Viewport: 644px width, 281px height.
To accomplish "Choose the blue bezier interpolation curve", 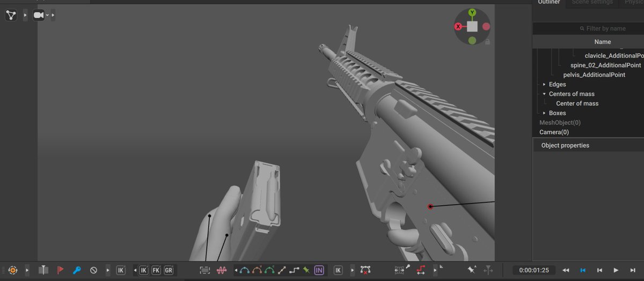I will pos(245,270).
